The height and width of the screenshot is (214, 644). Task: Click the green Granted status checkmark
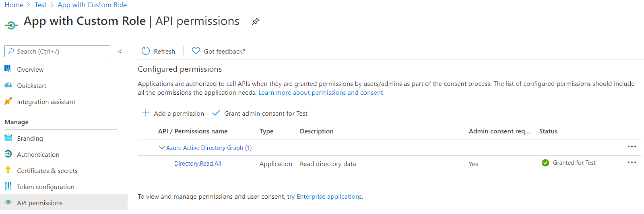point(545,163)
